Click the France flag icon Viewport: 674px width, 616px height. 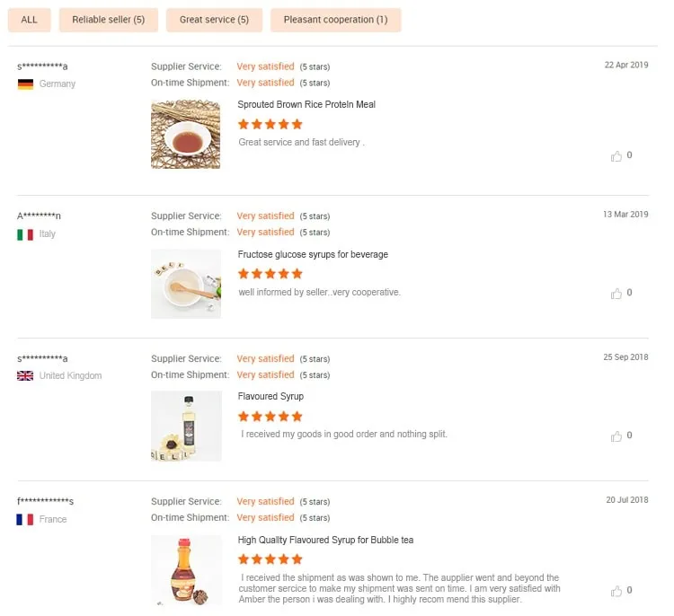25,519
